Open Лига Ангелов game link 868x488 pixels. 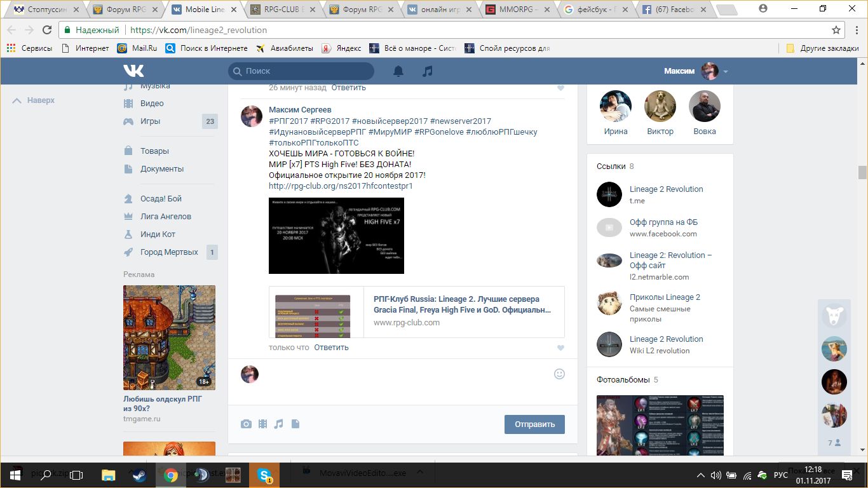(x=166, y=217)
